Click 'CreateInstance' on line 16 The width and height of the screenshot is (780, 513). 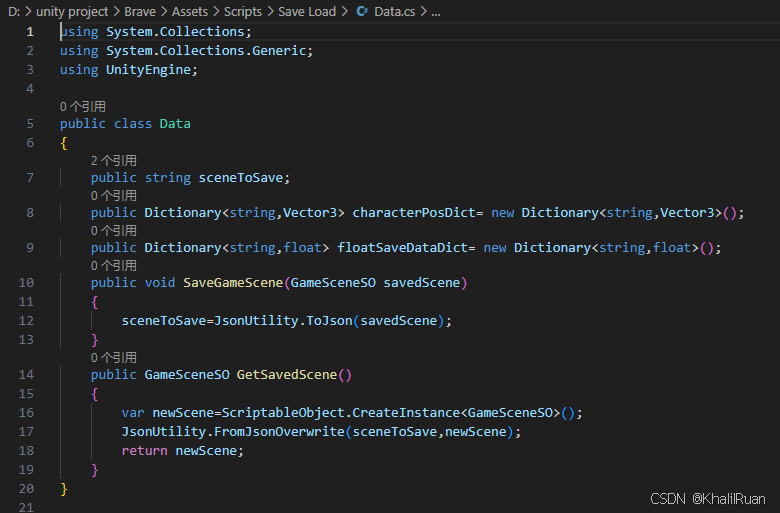point(406,412)
